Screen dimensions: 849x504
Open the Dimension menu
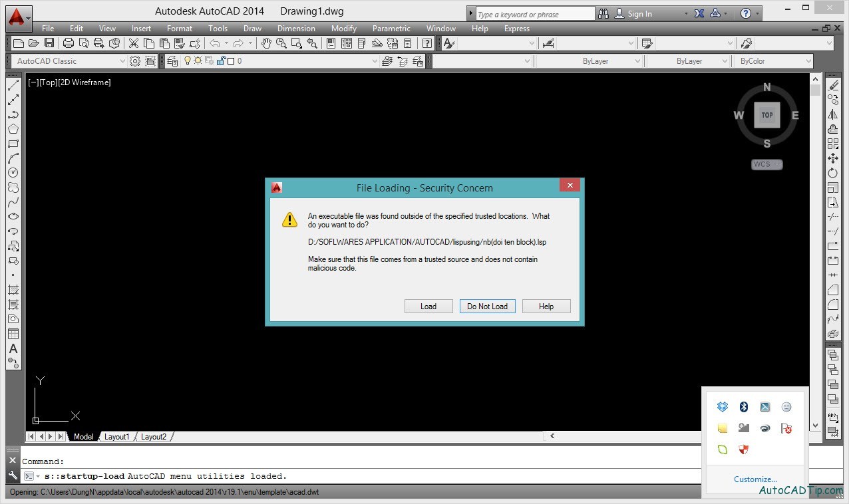coord(296,29)
